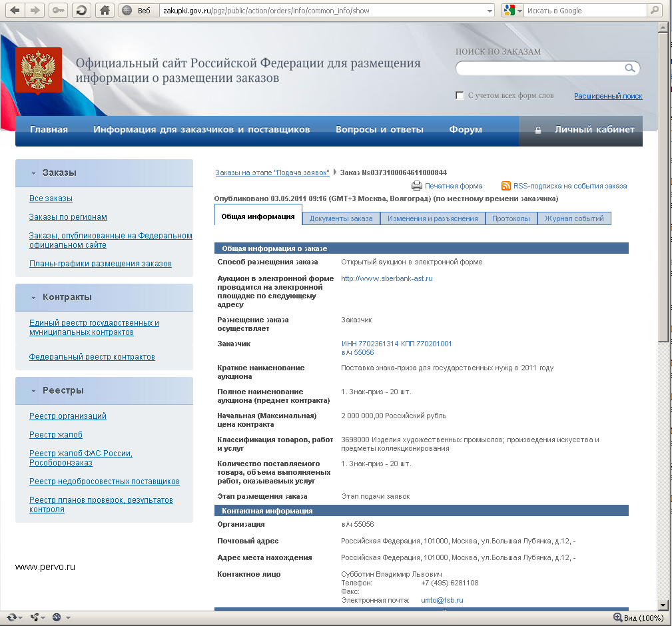
Task: Click the magnifier icon in order search
Action: tap(629, 68)
